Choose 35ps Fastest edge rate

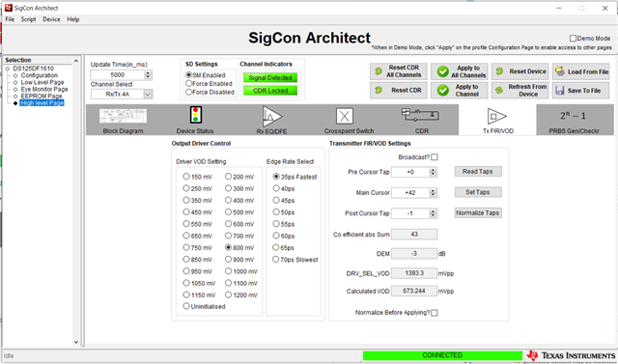point(276,177)
